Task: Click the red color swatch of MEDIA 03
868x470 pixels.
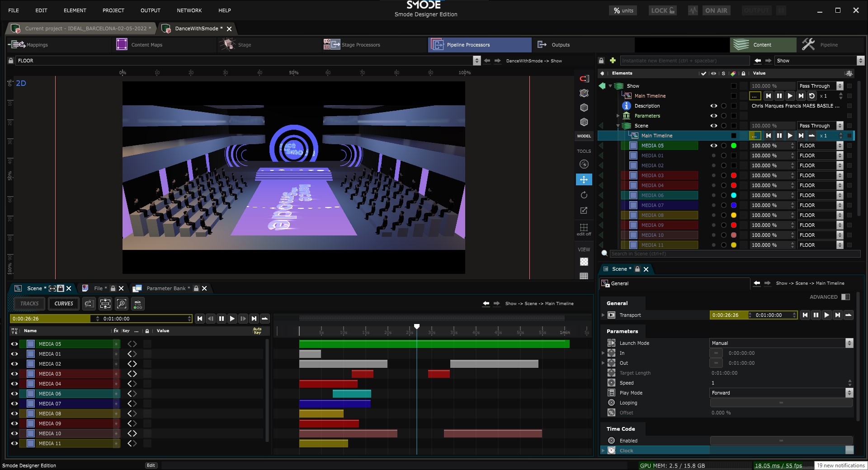Action: click(x=733, y=175)
